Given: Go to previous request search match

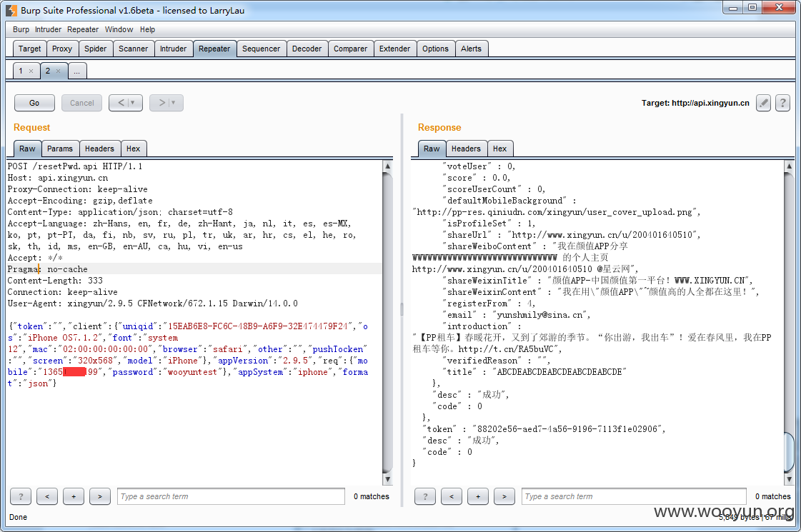Looking at the screenshot, I should pos(47,496).
